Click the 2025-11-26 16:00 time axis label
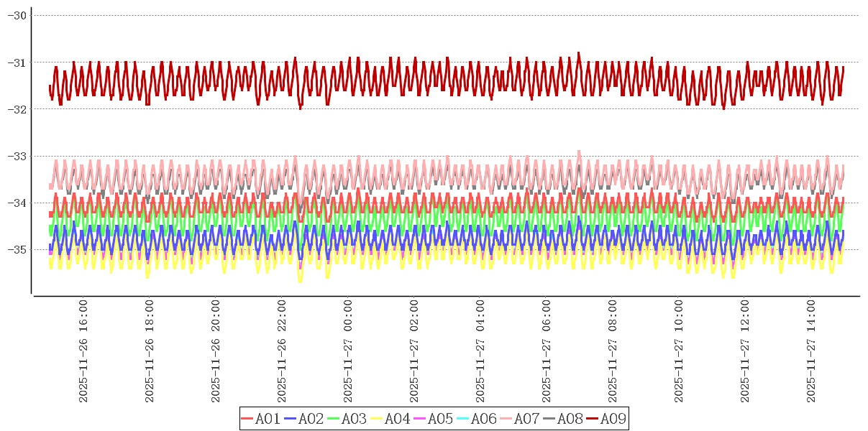 coord(83,352)
